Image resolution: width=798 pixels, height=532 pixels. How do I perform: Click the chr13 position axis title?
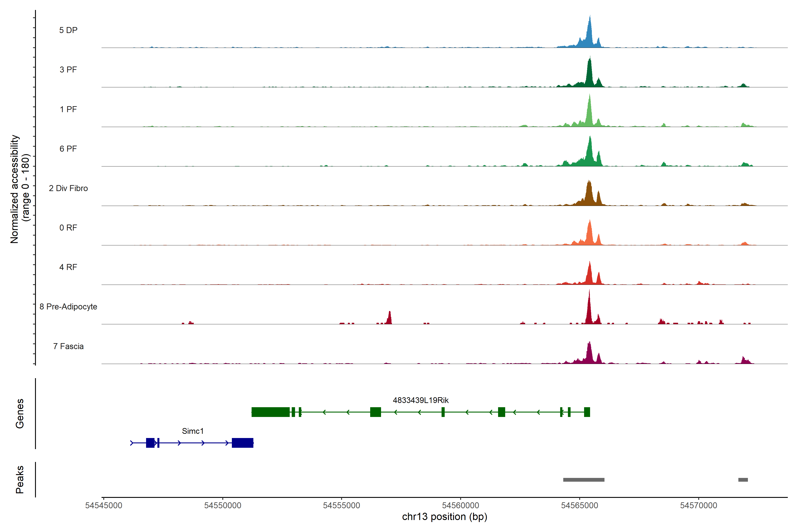coord(444,517)
